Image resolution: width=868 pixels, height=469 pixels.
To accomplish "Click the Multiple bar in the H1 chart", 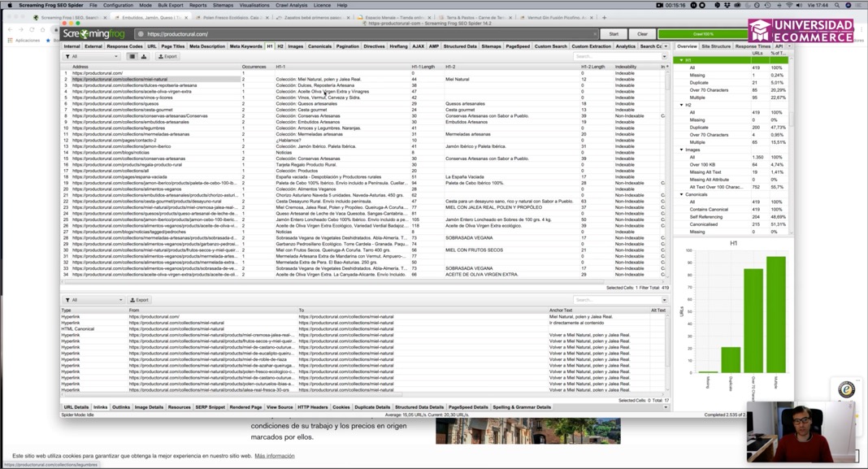I will pyautogui.click(x=776, y=315).
